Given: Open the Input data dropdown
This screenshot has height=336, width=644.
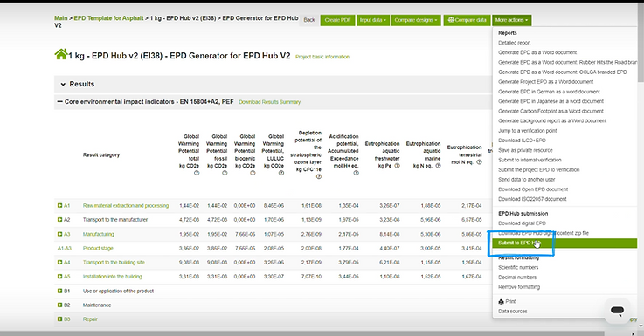Looking at the screenshot, I should 373,20.
